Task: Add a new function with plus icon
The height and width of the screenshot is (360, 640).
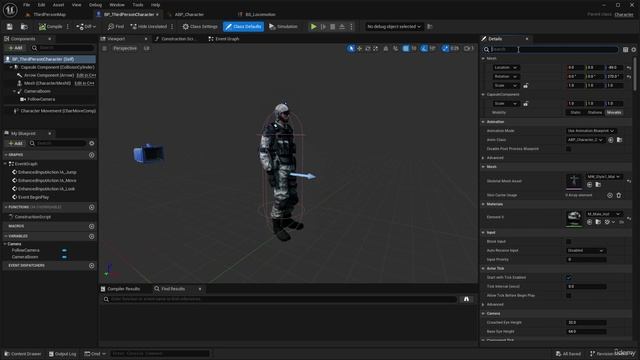Action: (x=91, y=207)
